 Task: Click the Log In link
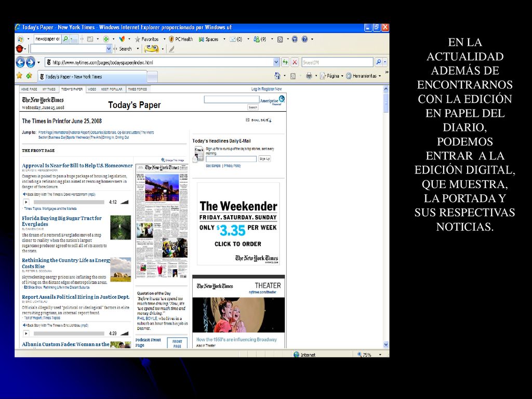pos(256,89)
